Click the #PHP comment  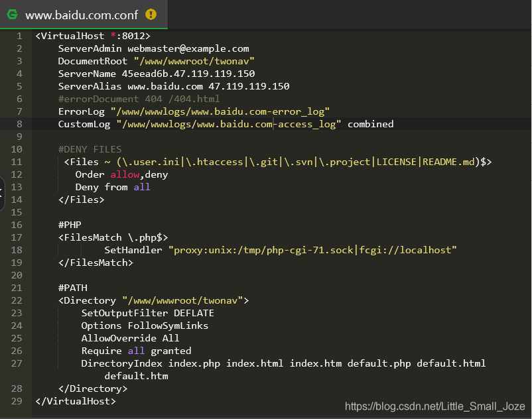point(70,225)
